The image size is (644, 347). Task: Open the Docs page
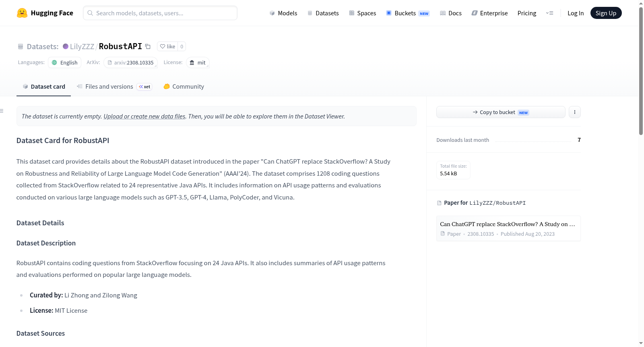click(450, 13)
